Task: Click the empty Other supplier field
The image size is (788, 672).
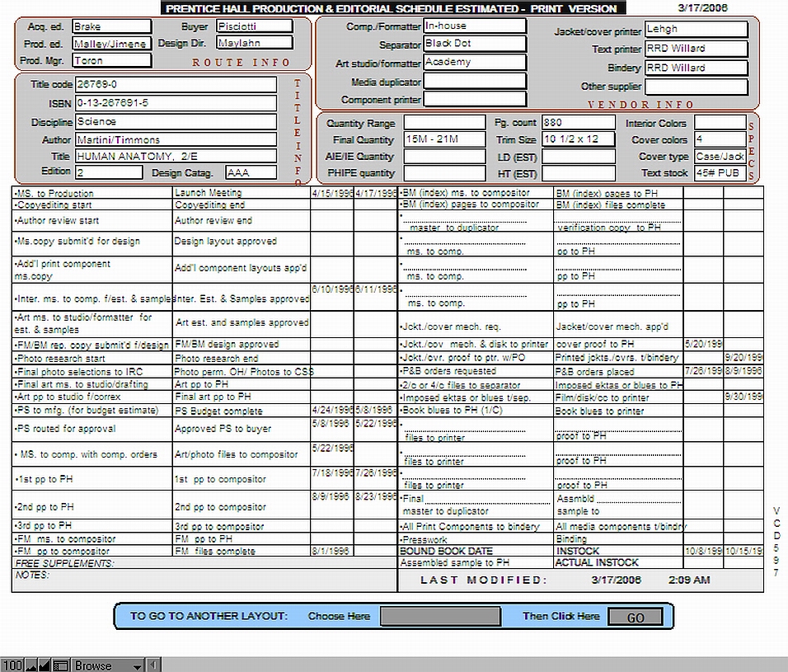Action: pos(697,87)
